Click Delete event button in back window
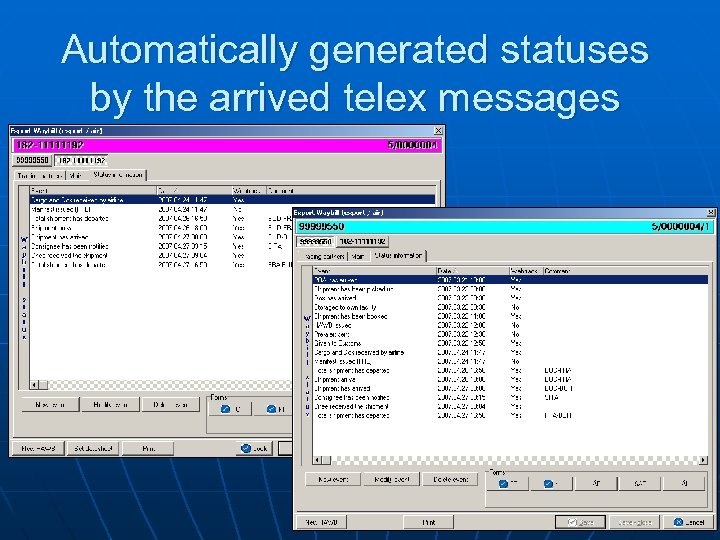720x540 pixels. pyautogui.click(x=171, y=405)
